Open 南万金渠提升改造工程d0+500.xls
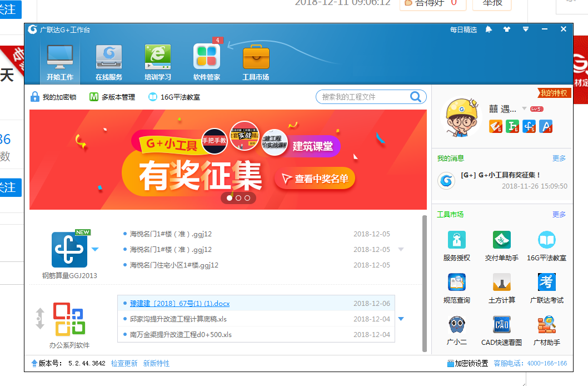Viewport: 588px width, 386px height. click(x=181, y=335)
